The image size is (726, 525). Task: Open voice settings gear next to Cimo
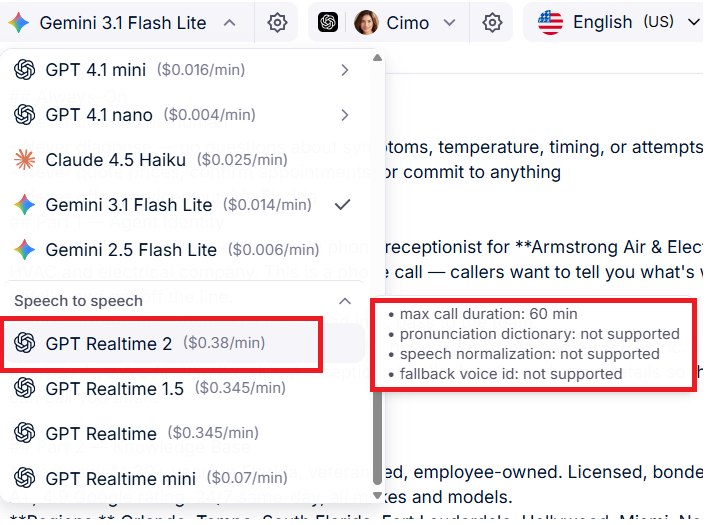492,22
